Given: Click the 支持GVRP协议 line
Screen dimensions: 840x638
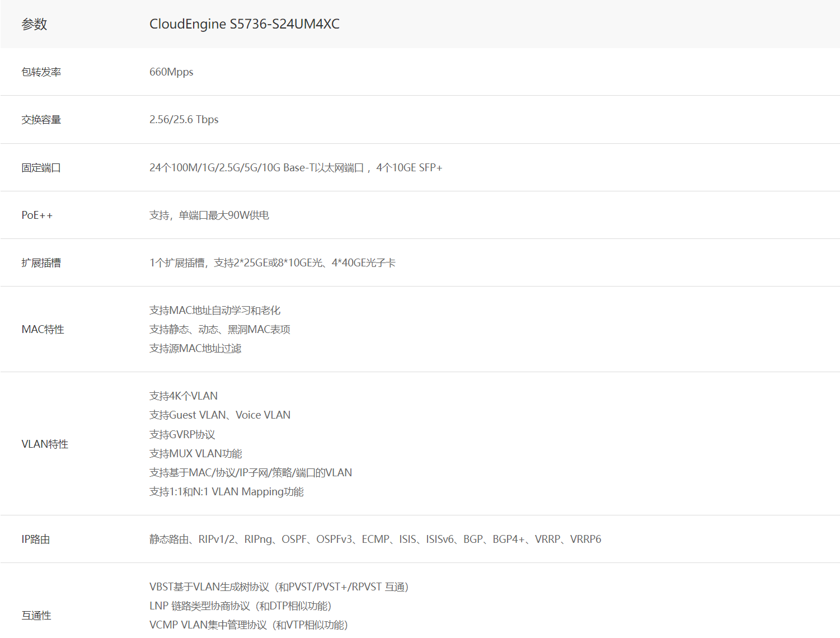Looking at the screenshot, I should click(x=182, y=434).
